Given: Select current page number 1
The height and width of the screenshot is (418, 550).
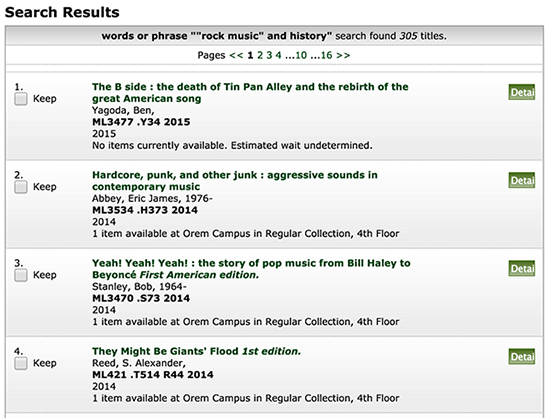Looking at the screenshot, I should pyautogui.click(x=250, y=55).
